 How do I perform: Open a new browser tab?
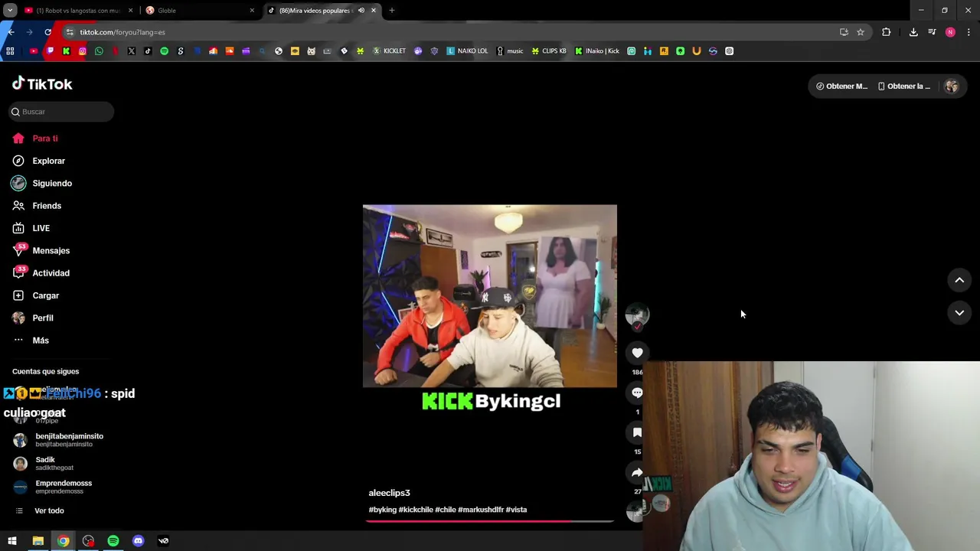(392, 11)
